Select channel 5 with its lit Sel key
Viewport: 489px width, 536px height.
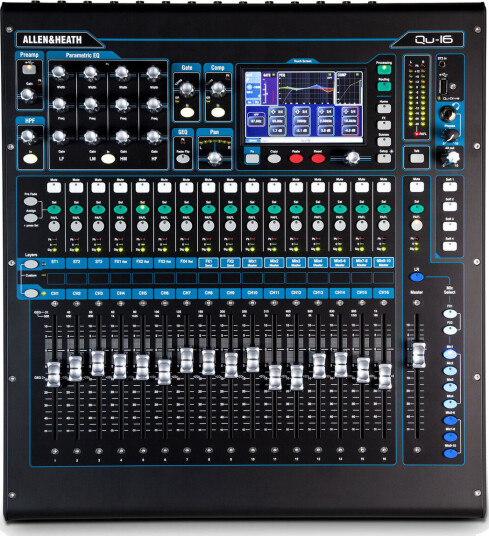click(142, 209)
